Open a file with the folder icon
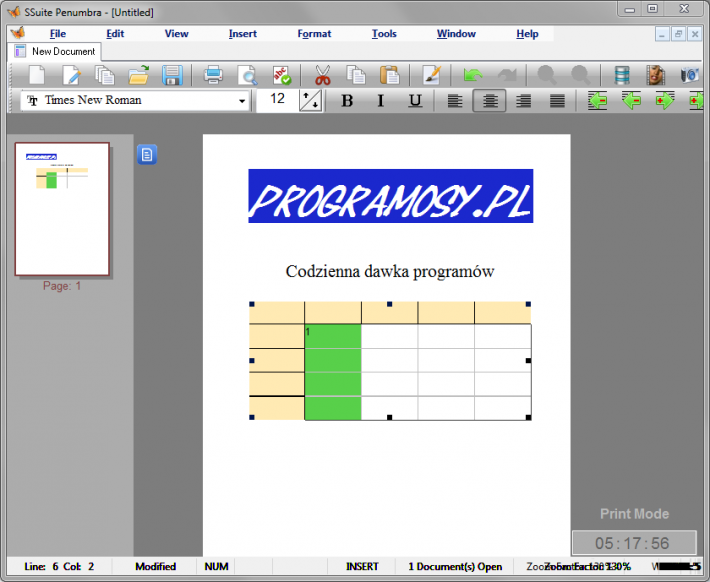The image size is (710, 582). click(139, 75)
